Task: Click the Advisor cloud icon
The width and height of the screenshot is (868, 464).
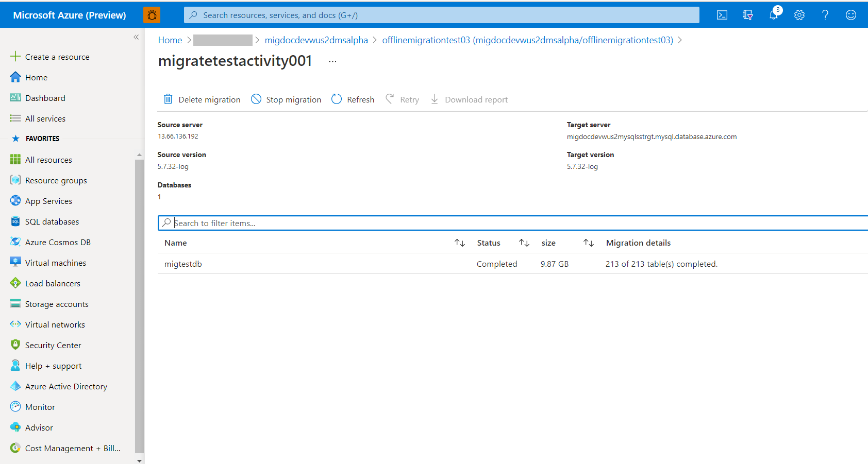Action: coord(15,427)
